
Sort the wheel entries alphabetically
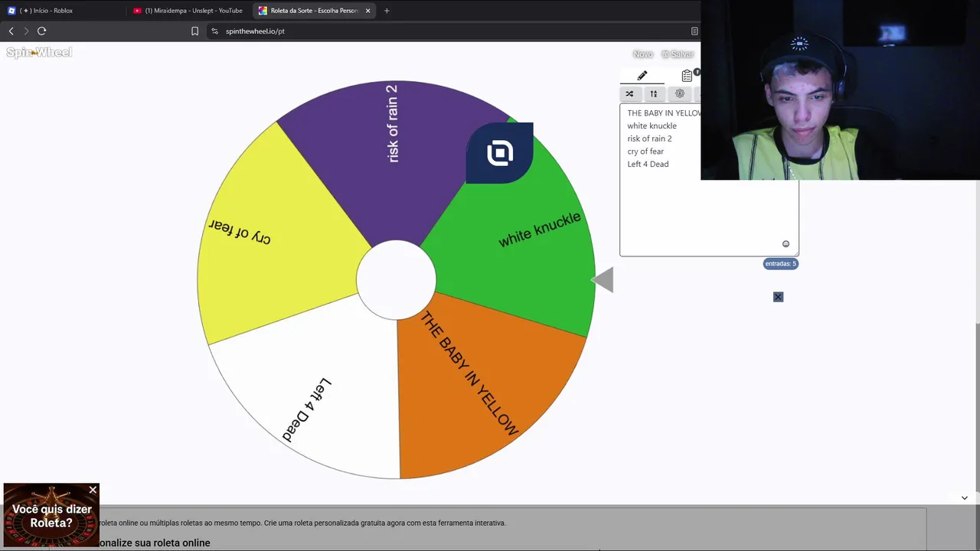[654, 93]
